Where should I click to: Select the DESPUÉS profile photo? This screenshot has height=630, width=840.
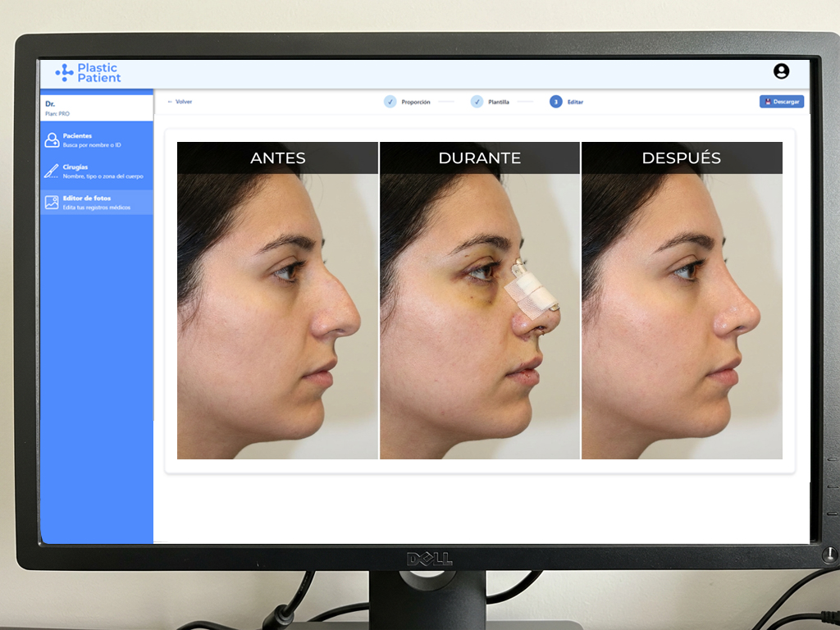[682, 316]
